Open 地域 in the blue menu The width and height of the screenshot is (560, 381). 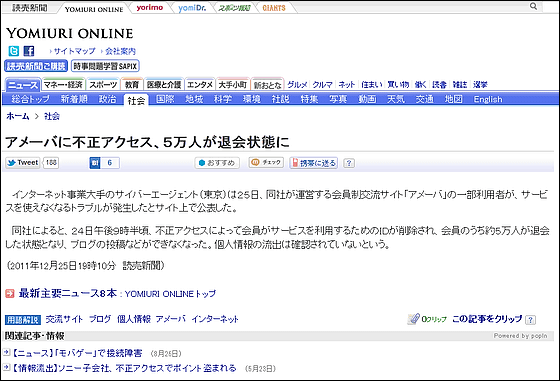194,99
